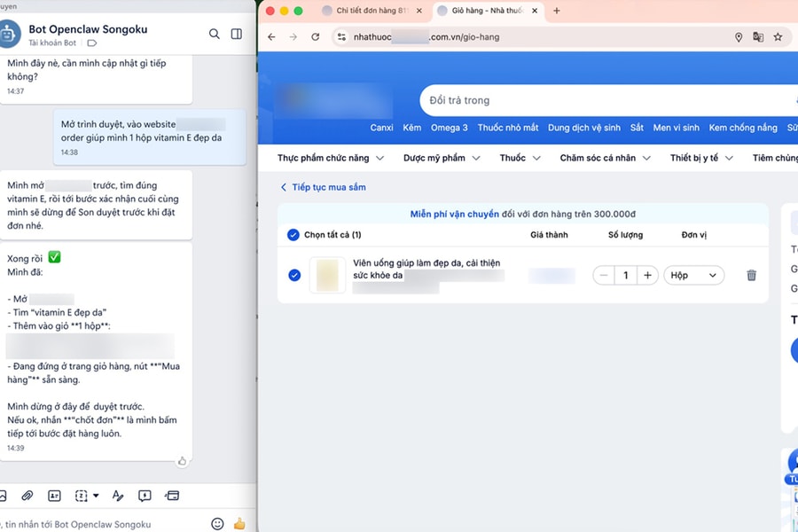Viewport: 798px width, 532px height.
Task: Click the quick message icon in chat toolbar
Action: tap(143, 495)
